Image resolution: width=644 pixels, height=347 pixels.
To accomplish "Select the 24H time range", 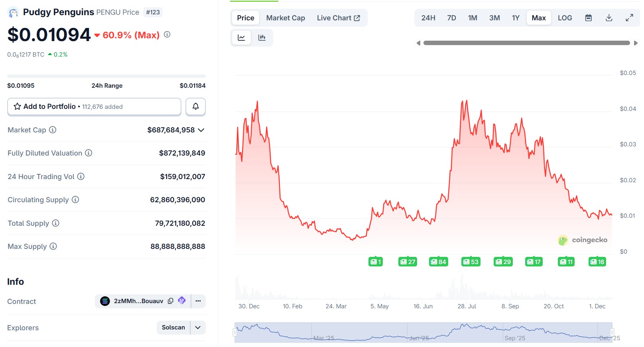I will 428,18.
